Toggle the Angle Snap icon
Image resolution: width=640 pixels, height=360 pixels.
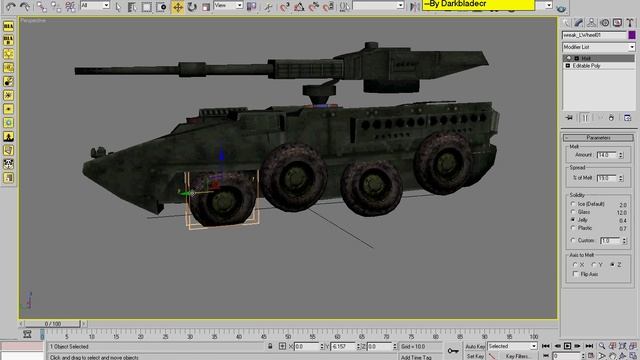(299, 6)
